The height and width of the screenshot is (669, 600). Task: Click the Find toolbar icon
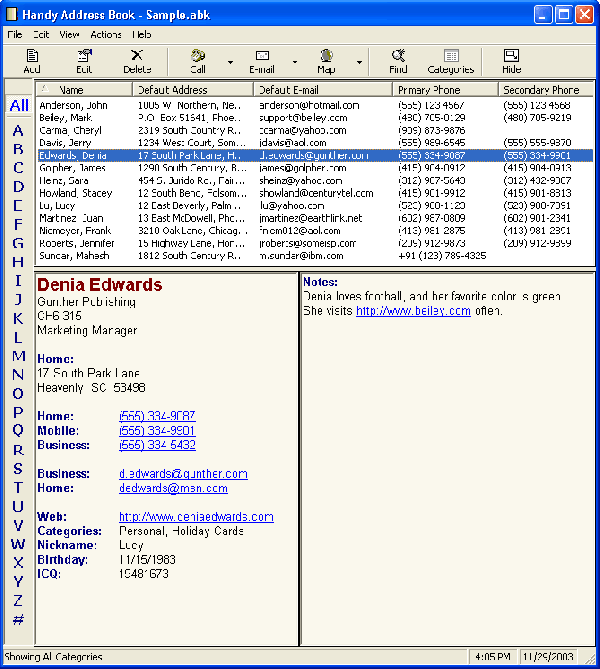tap(398, 56)
